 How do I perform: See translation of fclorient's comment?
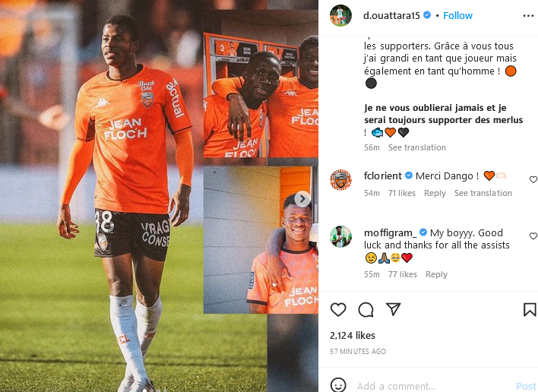483,193
